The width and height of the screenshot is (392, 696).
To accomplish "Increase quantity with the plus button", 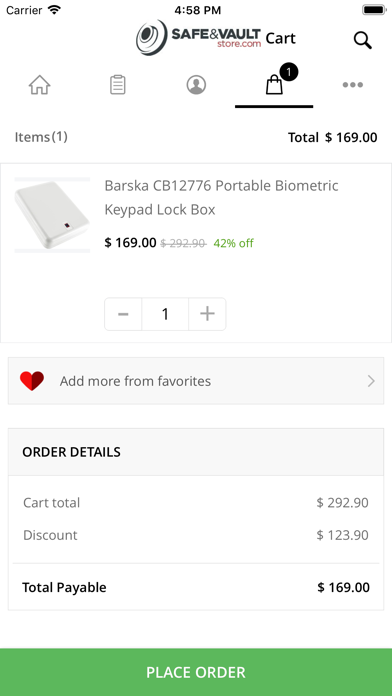I will pos(207,314).
